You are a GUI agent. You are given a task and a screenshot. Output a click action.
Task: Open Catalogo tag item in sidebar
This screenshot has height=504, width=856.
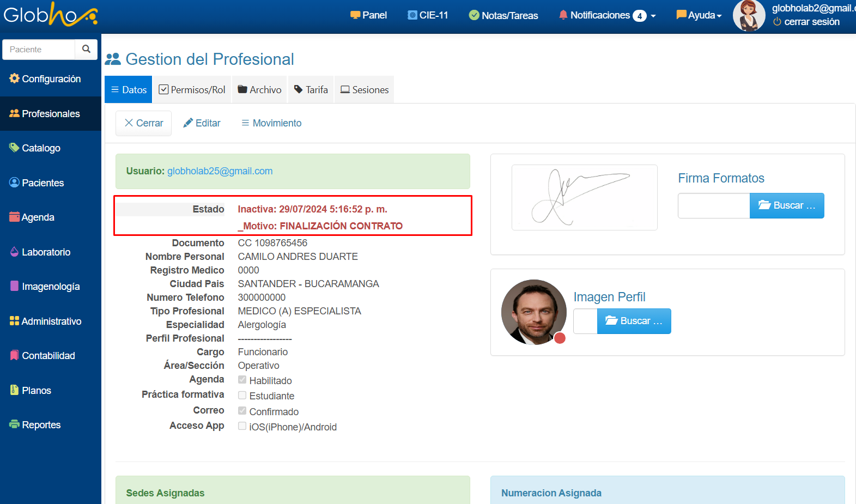(x=35, y=148)
